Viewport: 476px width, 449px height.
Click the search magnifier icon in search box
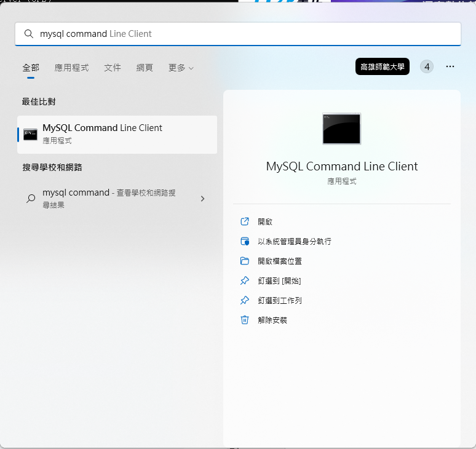pyautogui.click(x=29, y=34)
